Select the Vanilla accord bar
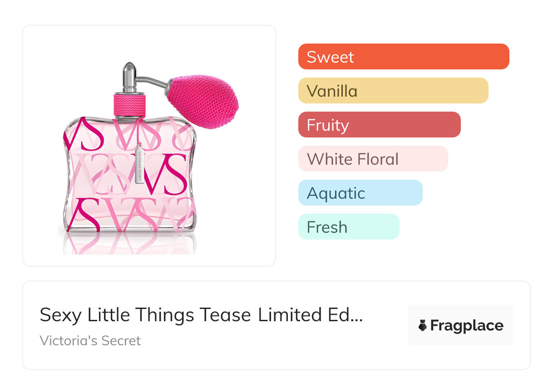 tap(393, 91)
